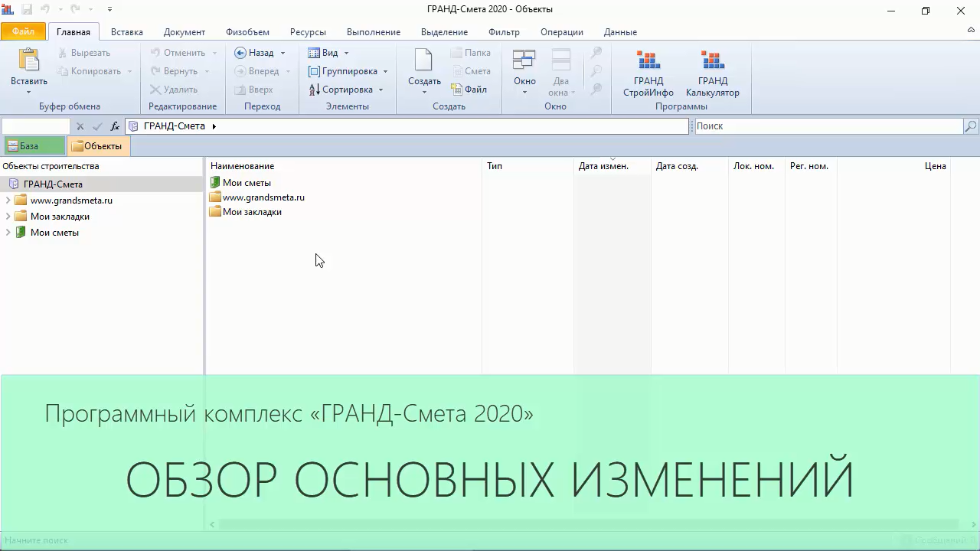Click the formula confirm checkmark icon
The height and width of the screenshot is (551, 980).
(x=97, y=126)
